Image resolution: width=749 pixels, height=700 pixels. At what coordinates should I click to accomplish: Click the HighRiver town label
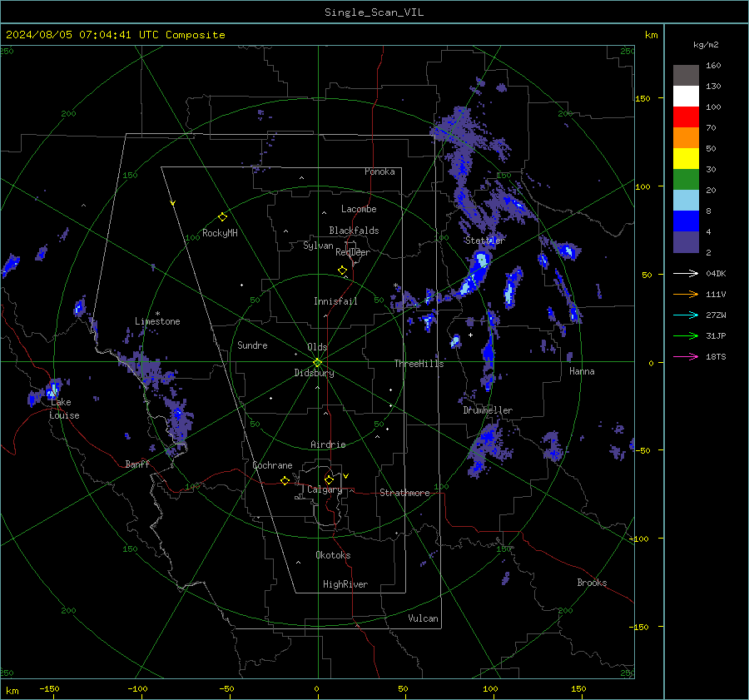coord(345,584)
